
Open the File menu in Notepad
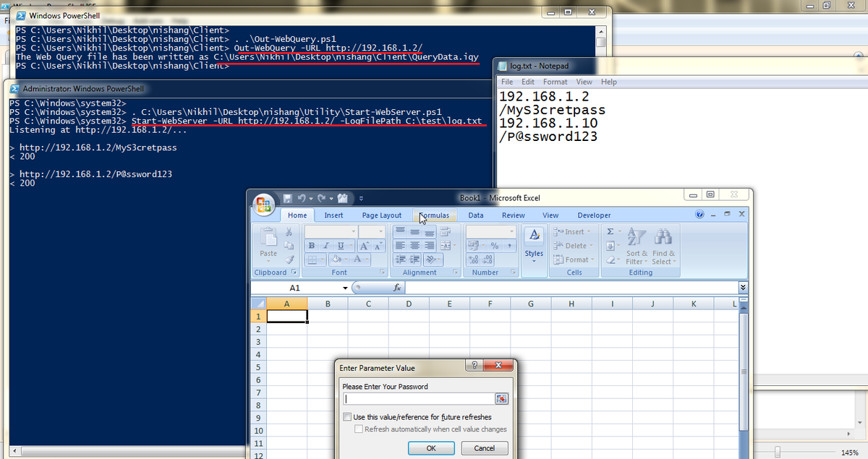pos(508,82)
